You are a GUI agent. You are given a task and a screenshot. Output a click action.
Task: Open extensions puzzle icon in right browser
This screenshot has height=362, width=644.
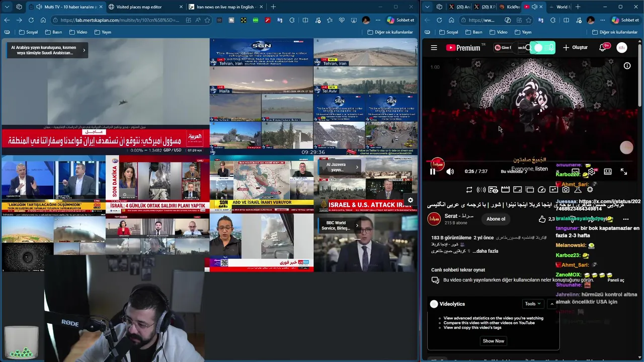coord(553,20)
